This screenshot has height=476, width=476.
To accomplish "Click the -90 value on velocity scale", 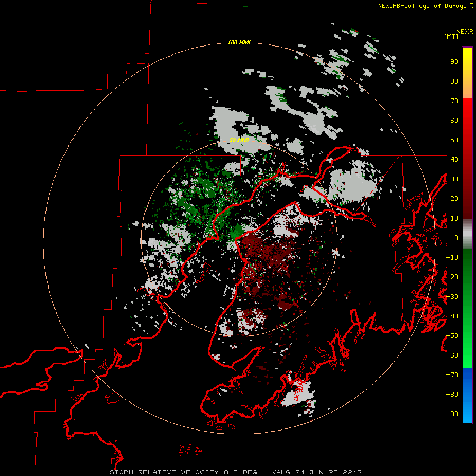I will click(x=452, y=414).
